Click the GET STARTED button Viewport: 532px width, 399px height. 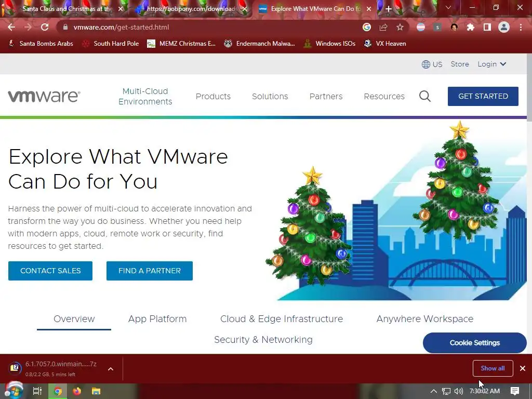coord(483,96)
